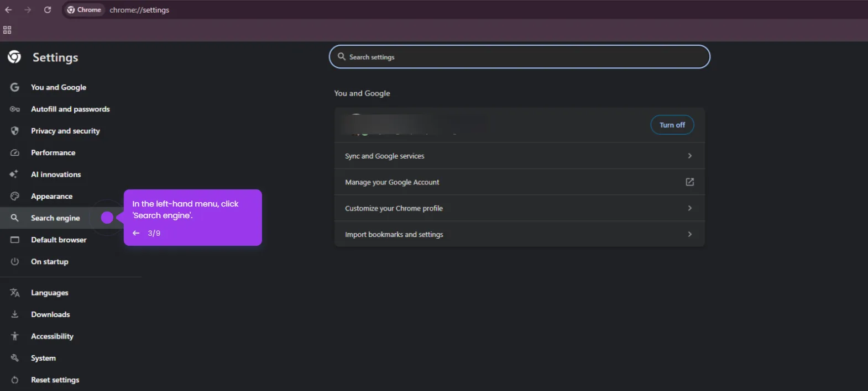Viewport: 868px width, 391px height.
Task: Click the browser back arrow
Action: pyautogui.click(x=8, y=10)
